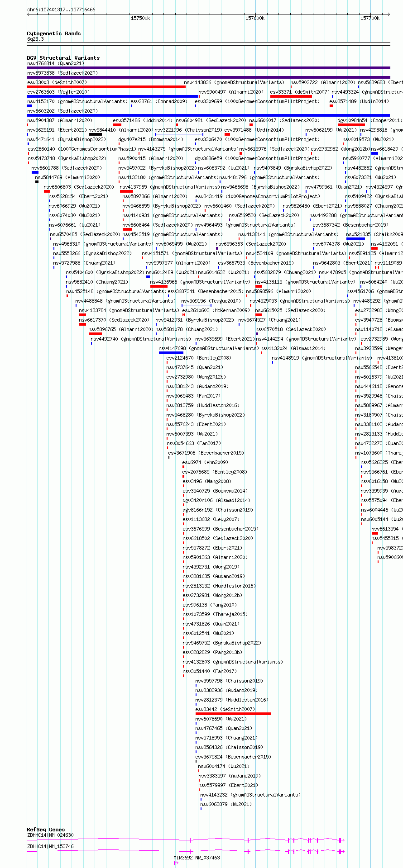Click the blue line feature of esv3221996 (Chaisson2019)
This screenshot has height=868, width=403.
click(179, 134)
